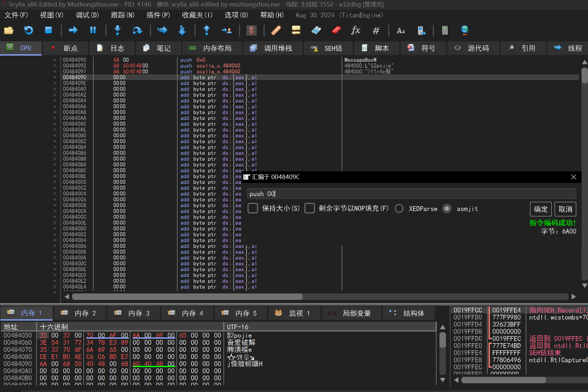Click the instruction input field with push 00

pos(411,194)
